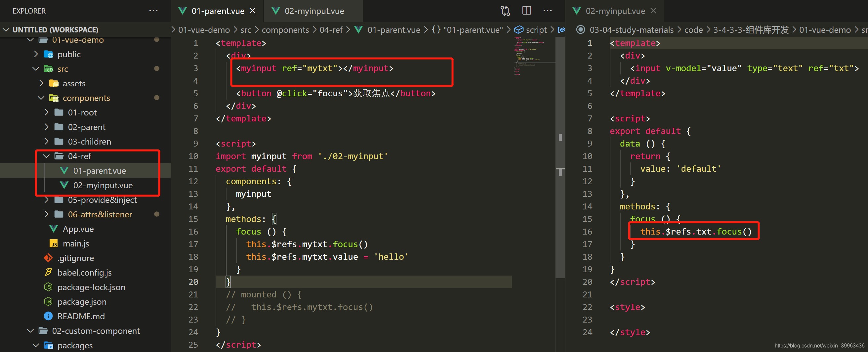The height and width of the screenshot is (352, 868).
Task: Switch to the 01-parent.vue editor tab
Action: coord(217,11)
